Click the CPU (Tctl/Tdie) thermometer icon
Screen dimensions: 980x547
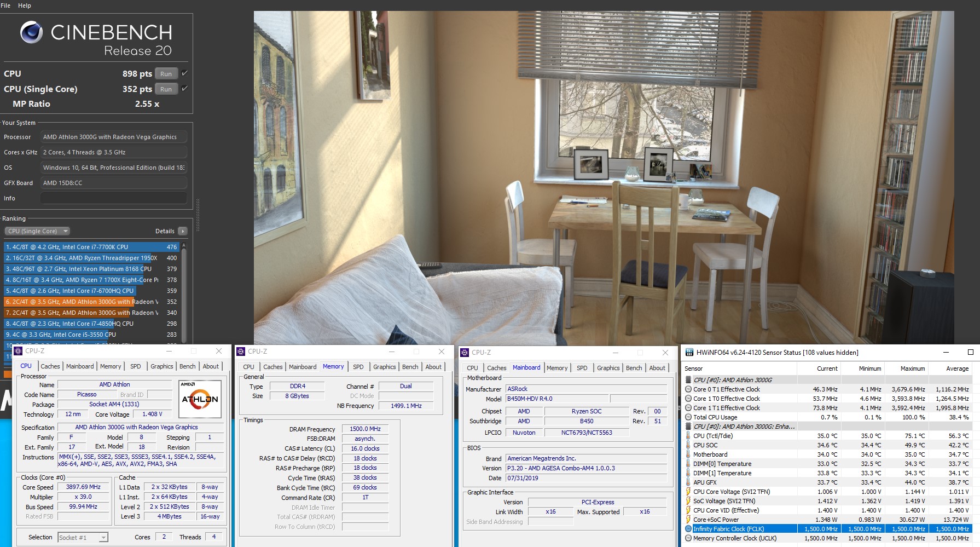[x=688, y=436]
